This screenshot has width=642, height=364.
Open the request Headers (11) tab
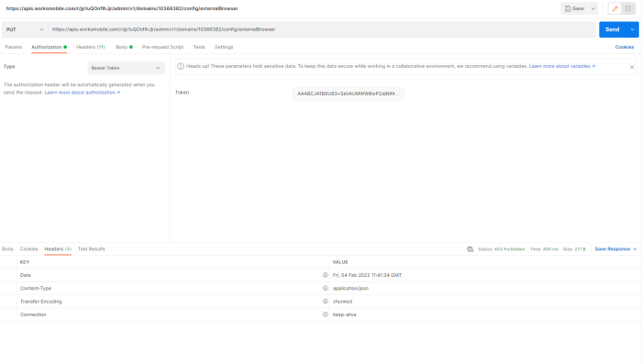click(x=91, y=47)
